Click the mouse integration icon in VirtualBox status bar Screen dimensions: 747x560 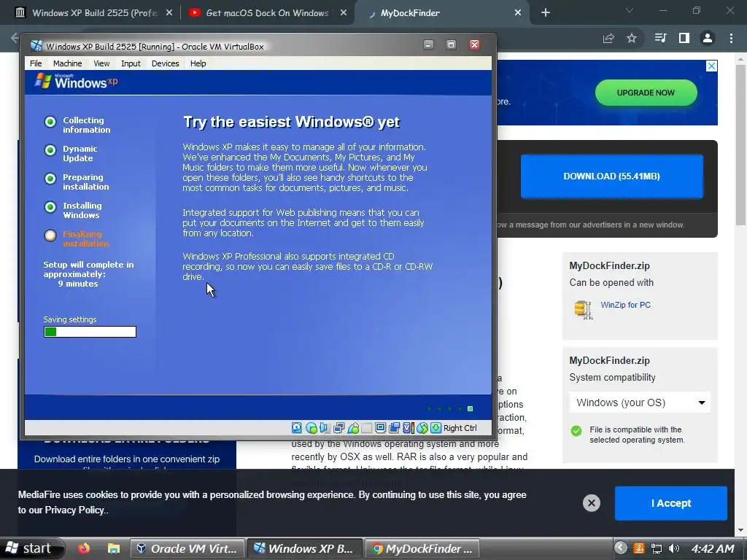point(422,427)
